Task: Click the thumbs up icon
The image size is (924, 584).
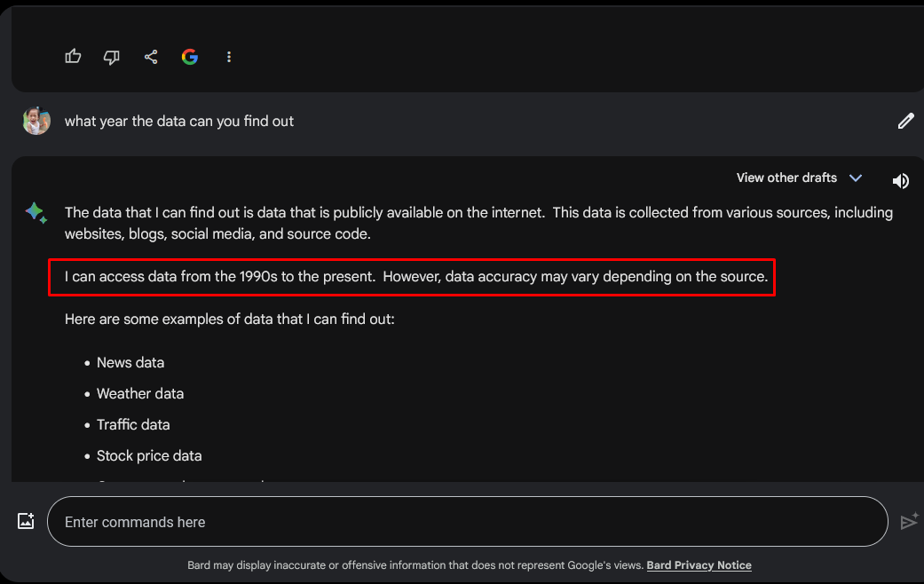Action: [73, 57]
